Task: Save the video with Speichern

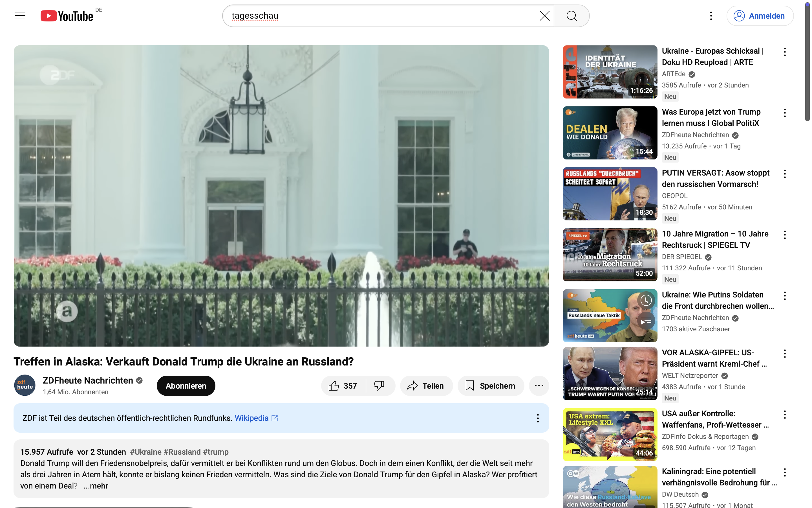Action: point(491,386)
